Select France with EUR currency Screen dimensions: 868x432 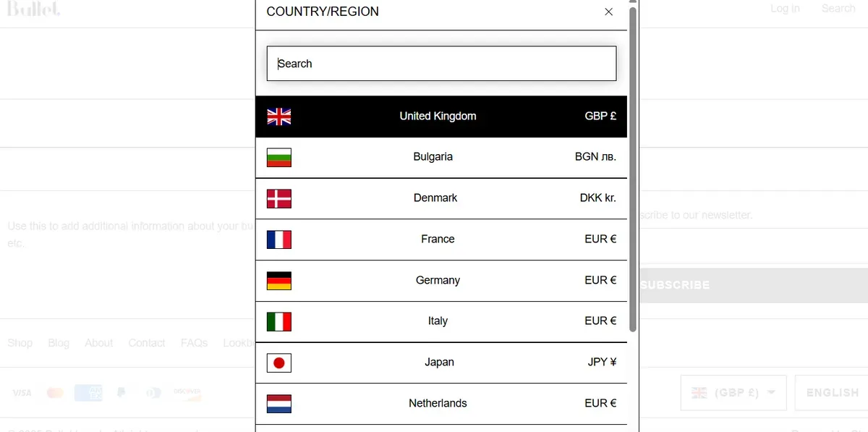[443, 239]
